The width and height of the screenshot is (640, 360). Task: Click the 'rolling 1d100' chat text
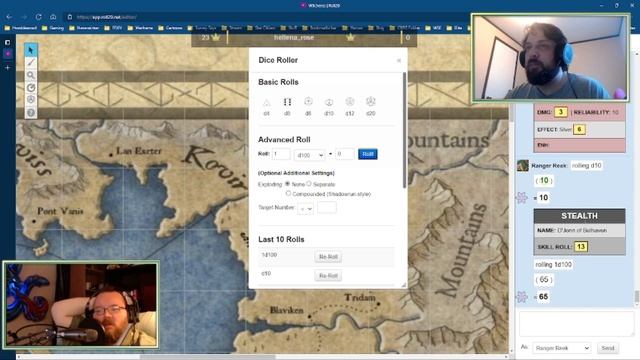click(553, 264)
